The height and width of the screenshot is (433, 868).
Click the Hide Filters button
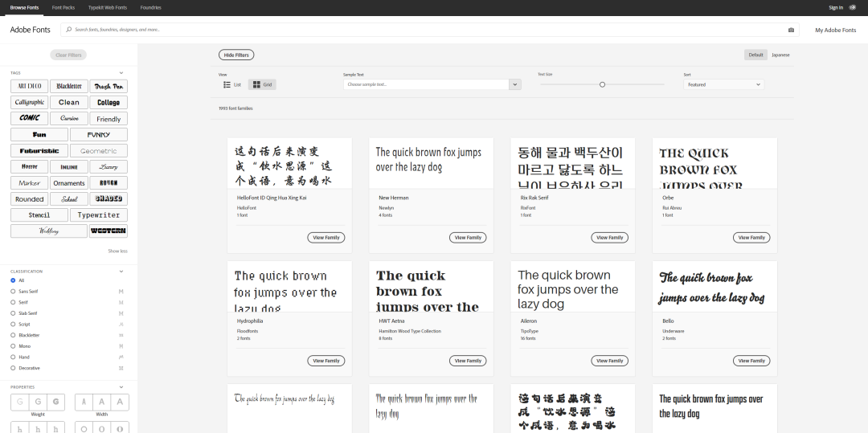tap(235, 55)
